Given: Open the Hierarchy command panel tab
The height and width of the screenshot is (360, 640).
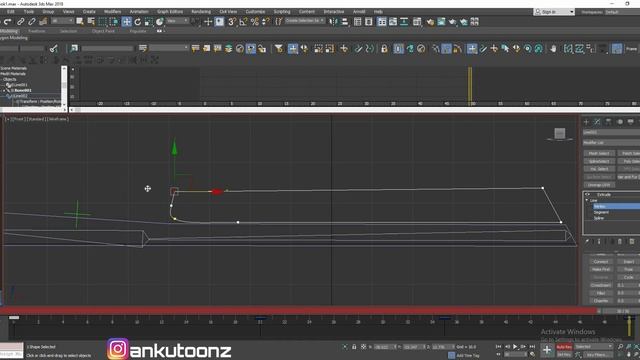Looking at the screenshot, I should click(x=608, y=122).
